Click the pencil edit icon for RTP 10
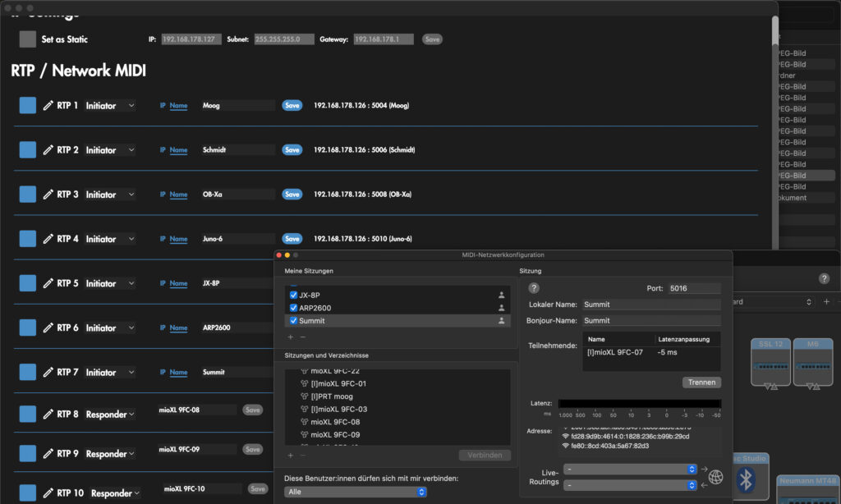Viewport: 841px width, 504px height. tap(48, 493)
